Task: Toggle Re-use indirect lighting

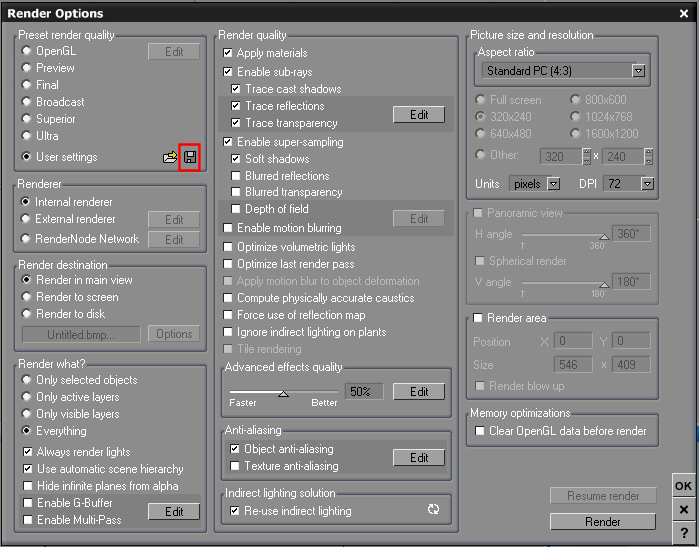Action: [x=234, y=510]
